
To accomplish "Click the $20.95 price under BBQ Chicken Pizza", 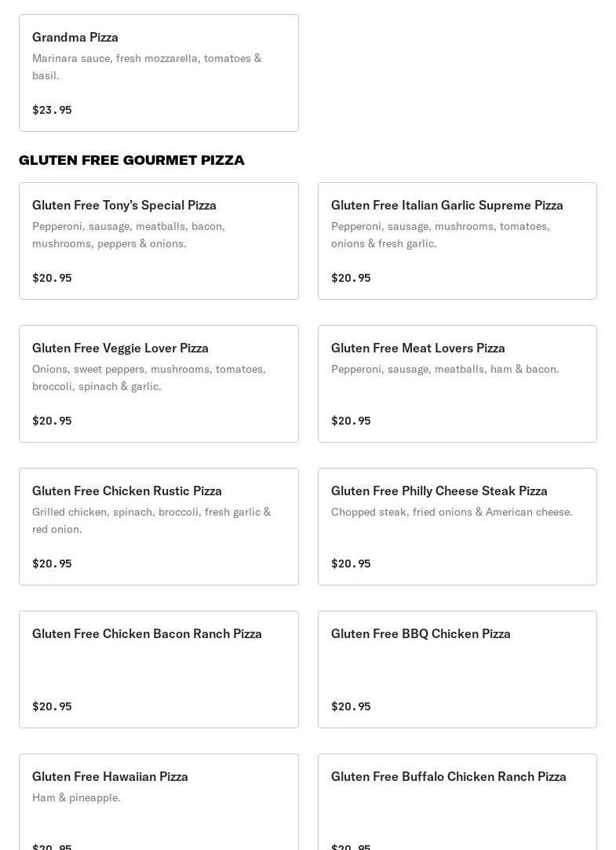I will [351, 706].
